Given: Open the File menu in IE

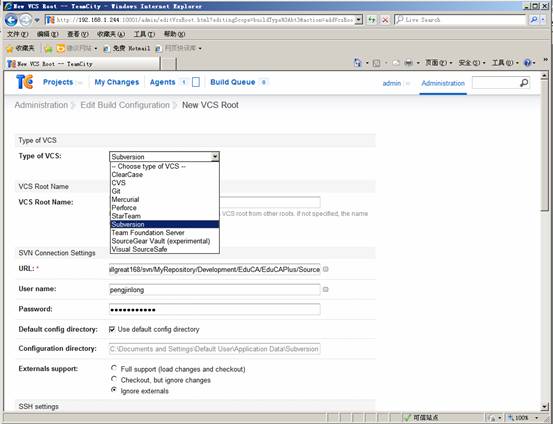Looking at the screenshot, I should (x=17, y=34).
